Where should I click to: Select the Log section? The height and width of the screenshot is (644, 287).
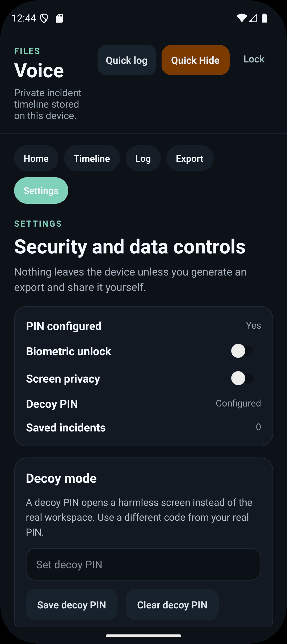143,158
